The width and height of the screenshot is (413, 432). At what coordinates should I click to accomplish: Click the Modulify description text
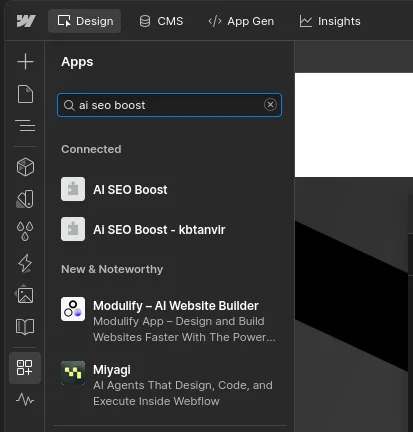click(x=184, y=329)
